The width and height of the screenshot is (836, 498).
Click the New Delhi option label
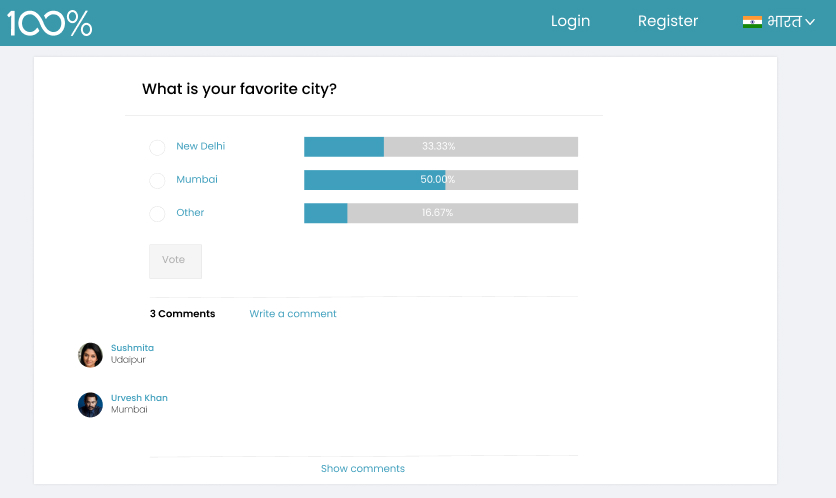(x=200, y=146)
